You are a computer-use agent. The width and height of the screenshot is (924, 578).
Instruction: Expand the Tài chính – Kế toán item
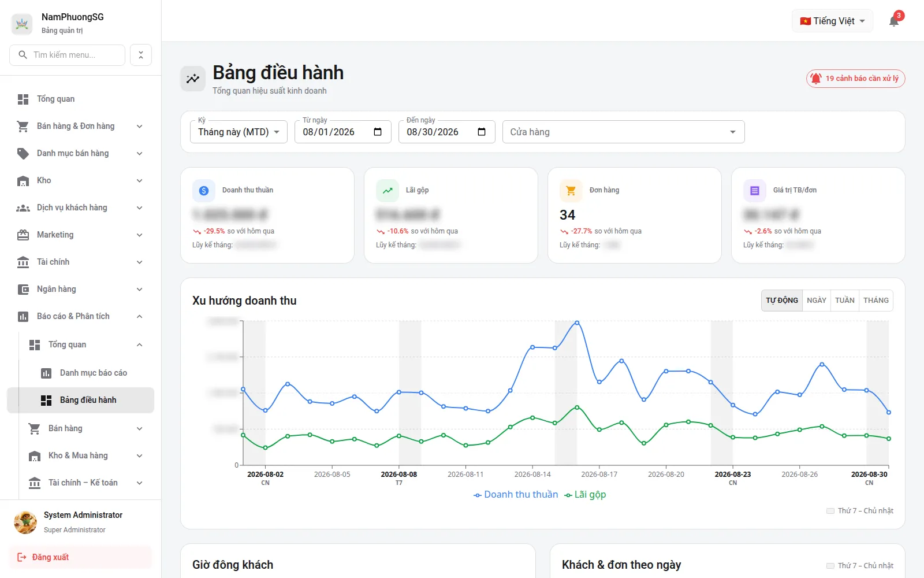[86, 483]
